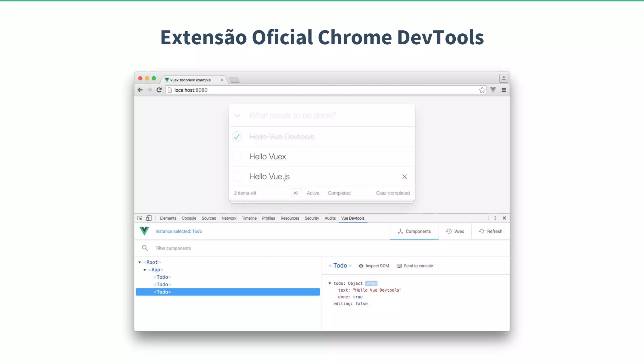Switch to the Console tab

[x=189, y=218]
